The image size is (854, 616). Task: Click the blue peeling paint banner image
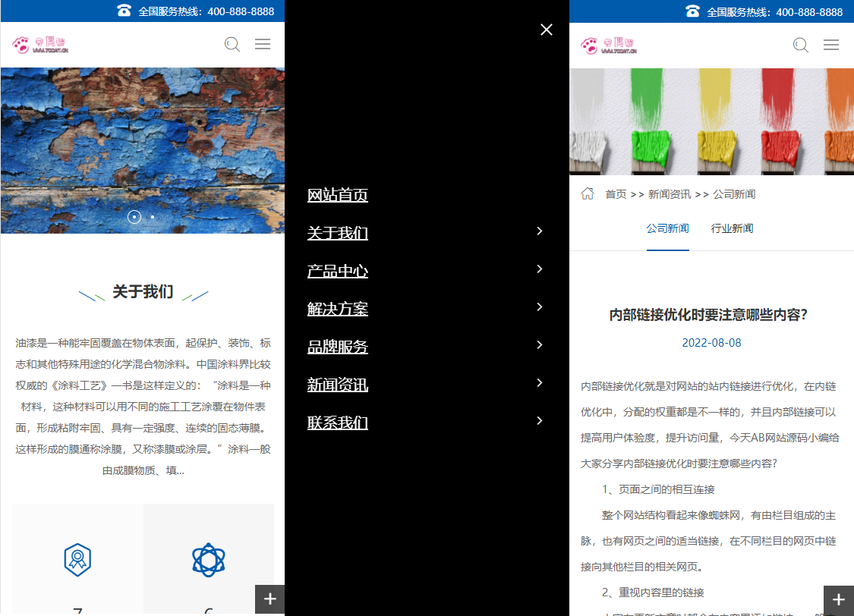(143, 151)
